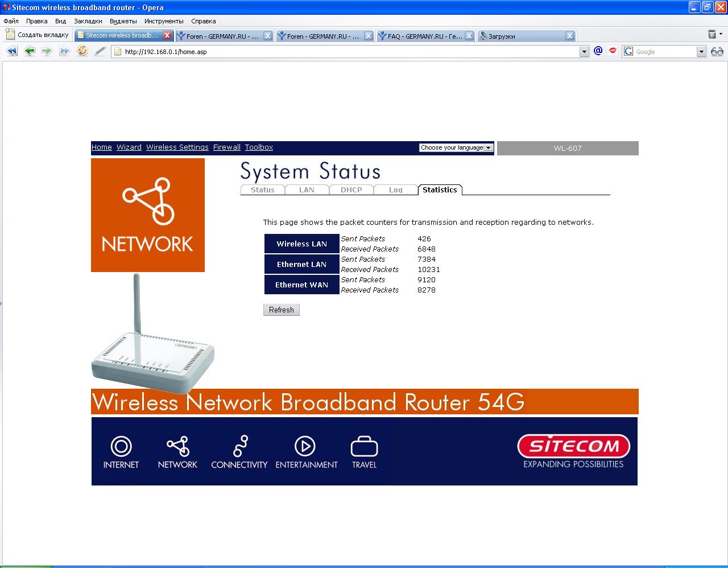
Task: Switch to the Status tab
Action: click(x=263, y=190)
